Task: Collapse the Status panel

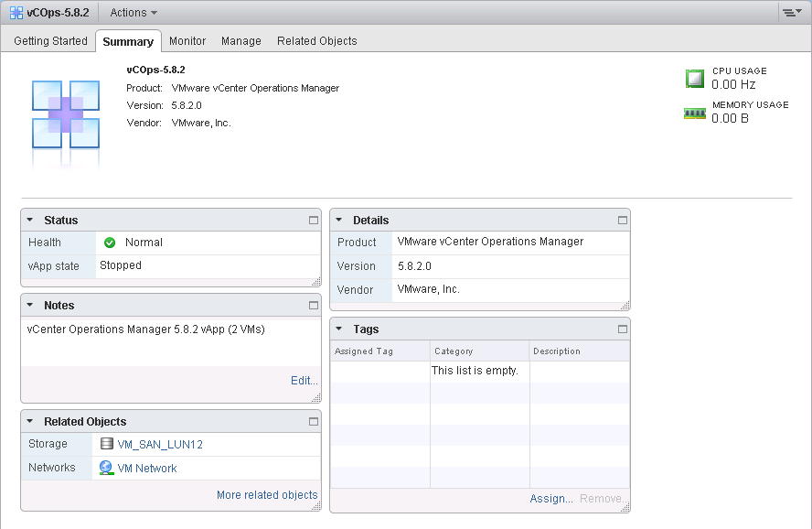Action: [30, 221]
